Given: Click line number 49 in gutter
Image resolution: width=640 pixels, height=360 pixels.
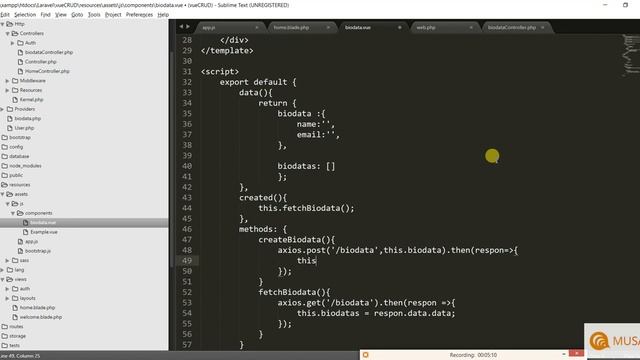Looking at the screenshot, I should (187, 261).
